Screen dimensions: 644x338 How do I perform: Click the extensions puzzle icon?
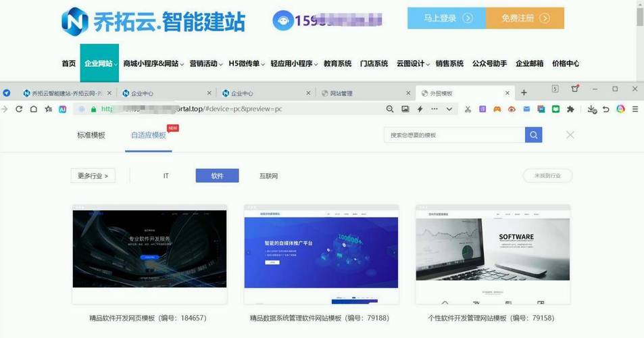coord(570,109)
